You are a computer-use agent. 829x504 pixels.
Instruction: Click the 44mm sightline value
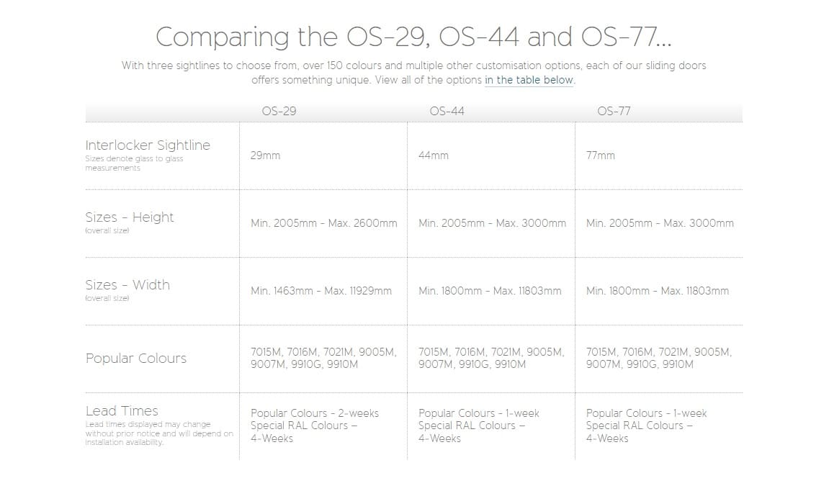click(x=433, y=156)
